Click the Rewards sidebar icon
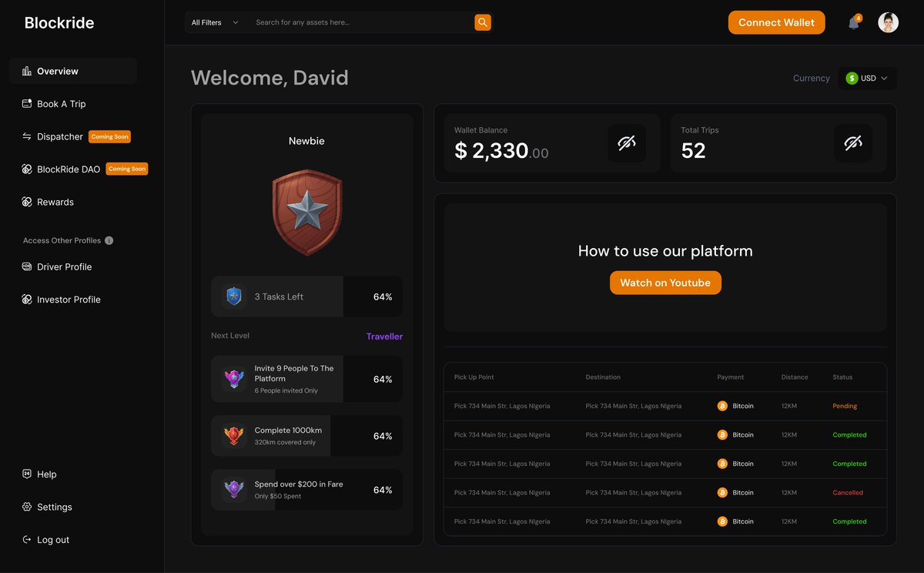Image resolution: width=924 pixels, height=573 pixels. tap(27, 202)
